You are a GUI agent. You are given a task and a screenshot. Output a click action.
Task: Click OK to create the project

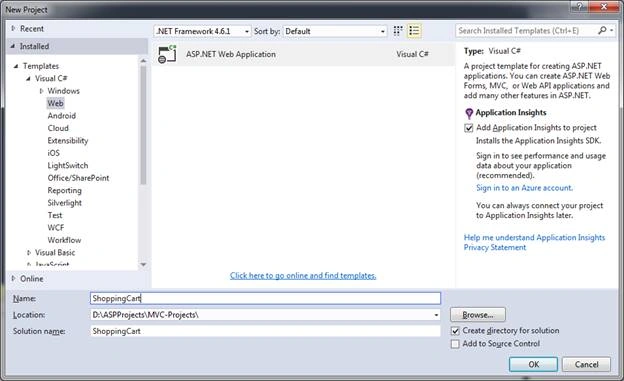tap(533, 364)
